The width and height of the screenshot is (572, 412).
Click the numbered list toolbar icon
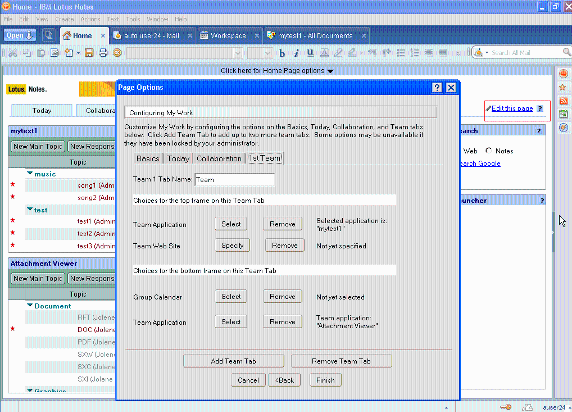[x=415, y=53]
